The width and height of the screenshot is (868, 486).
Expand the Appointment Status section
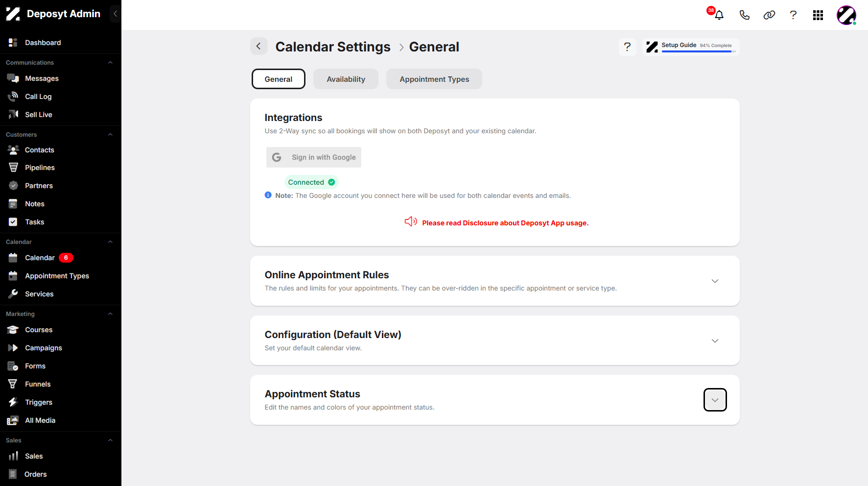pos(715,400)
